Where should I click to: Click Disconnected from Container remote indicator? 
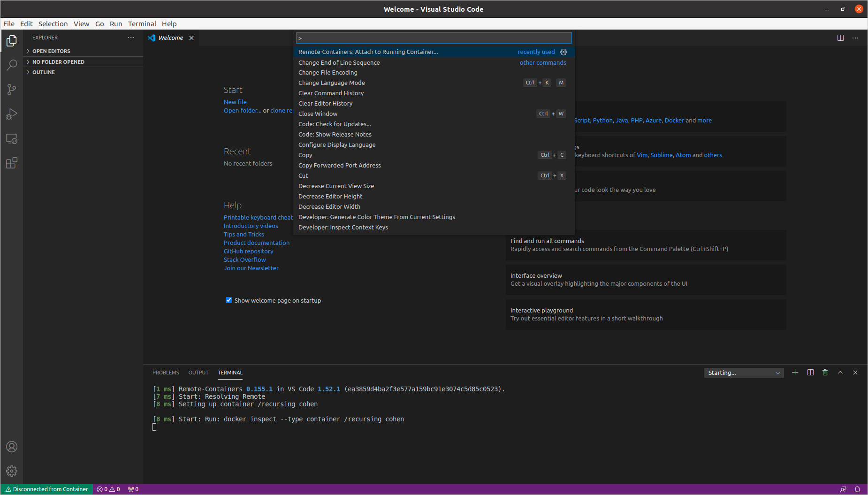(x=47, y=489)
